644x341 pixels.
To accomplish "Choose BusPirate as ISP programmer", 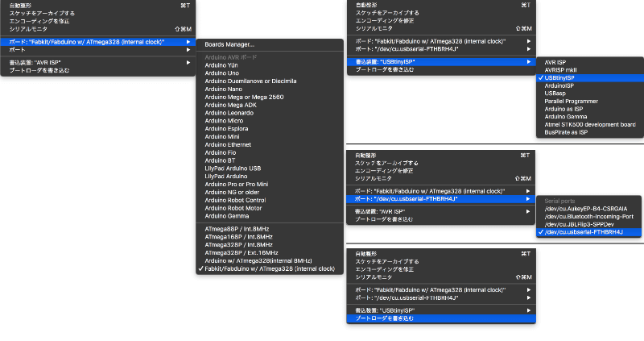I will 590,132.
